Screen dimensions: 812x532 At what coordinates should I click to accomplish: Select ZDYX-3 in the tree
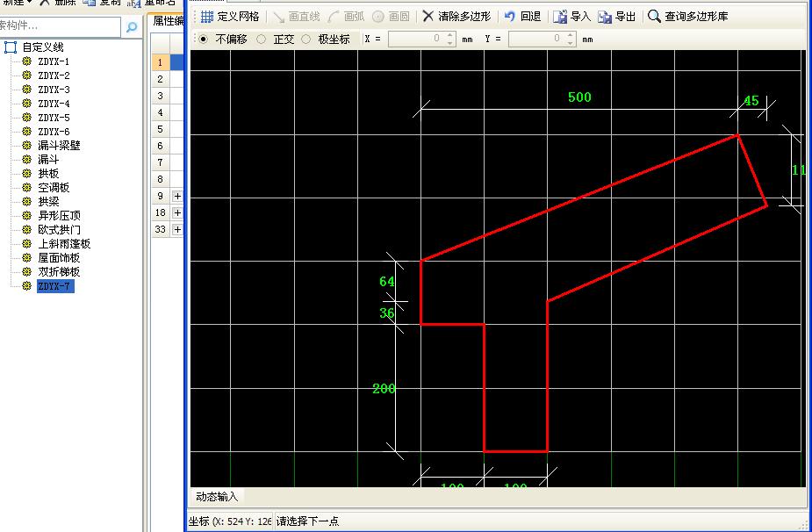coord(54,90)
